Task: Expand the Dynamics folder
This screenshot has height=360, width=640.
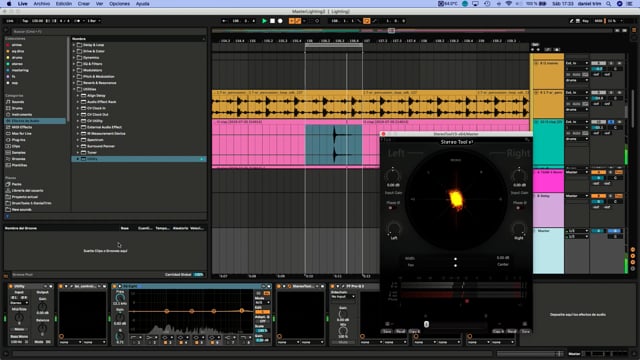Action: click(x=74, y=58)
